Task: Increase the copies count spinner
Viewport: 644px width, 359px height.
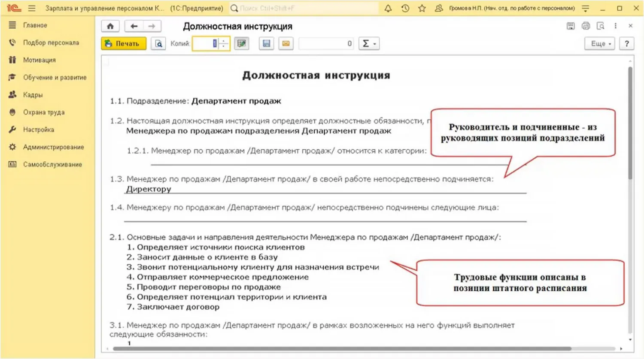Action: click(x=224, y=41)
